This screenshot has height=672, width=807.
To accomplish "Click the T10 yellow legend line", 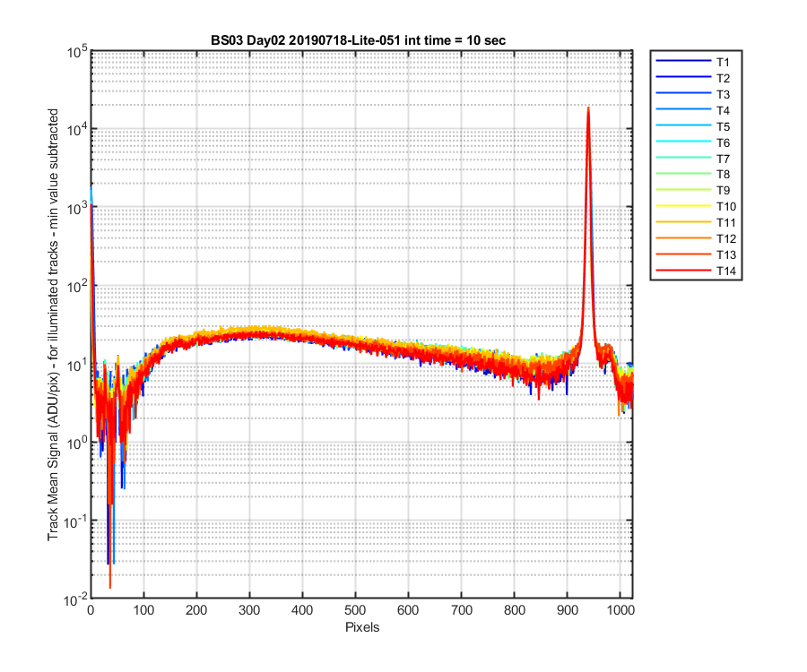I will (x=683, y=206).
